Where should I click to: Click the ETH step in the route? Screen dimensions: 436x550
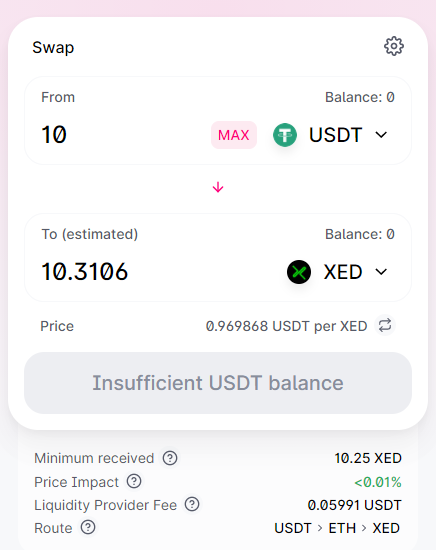pos(342,528)
